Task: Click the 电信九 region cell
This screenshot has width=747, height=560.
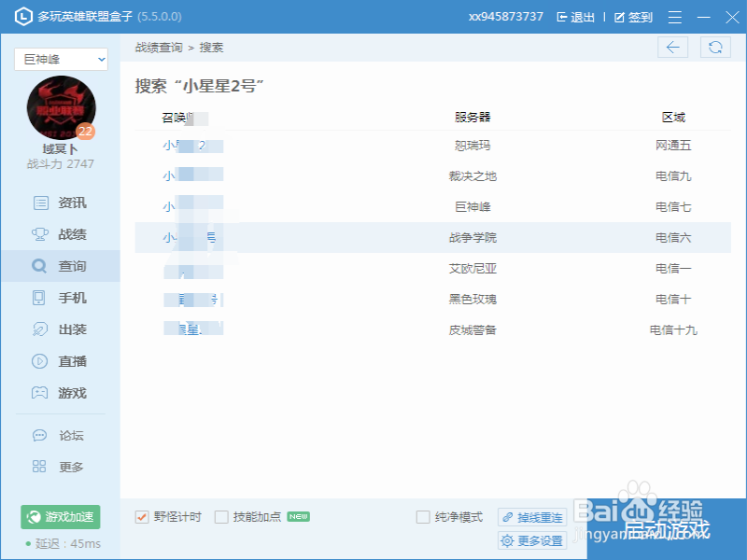Action: [673, 175]
